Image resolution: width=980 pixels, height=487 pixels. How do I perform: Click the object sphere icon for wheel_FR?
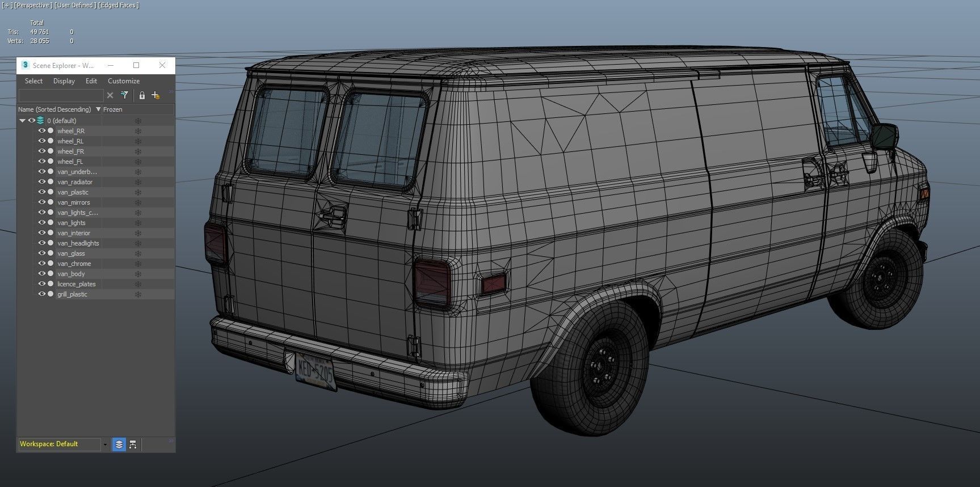[x=51, y=151]
